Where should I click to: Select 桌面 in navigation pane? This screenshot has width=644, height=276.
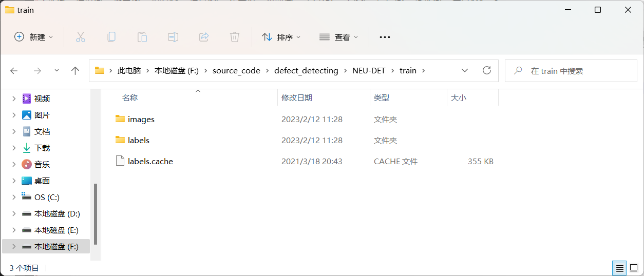42,181
